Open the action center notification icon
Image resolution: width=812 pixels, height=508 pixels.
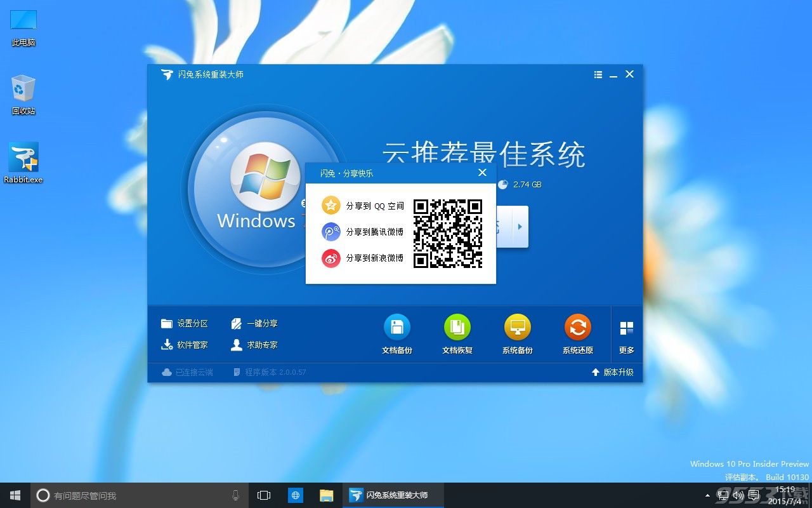pyautogui.click(x=754, y=495)
